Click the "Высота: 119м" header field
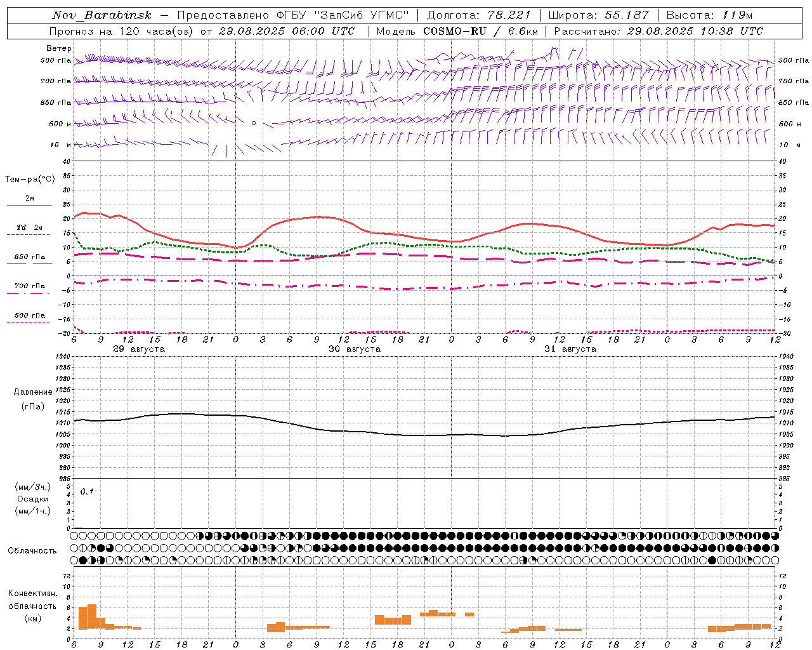 (709, 15)
